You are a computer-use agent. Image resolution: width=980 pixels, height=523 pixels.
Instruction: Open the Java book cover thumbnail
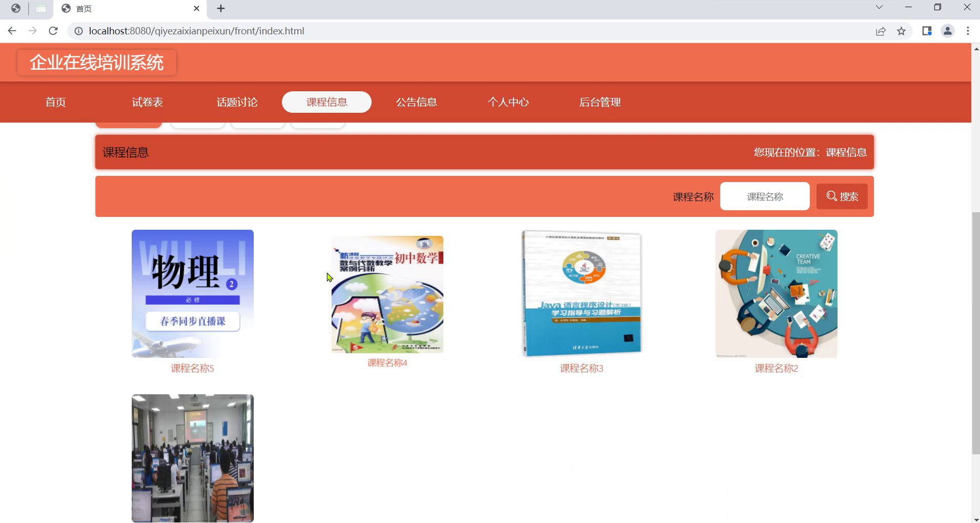click(x=582, y=294)
